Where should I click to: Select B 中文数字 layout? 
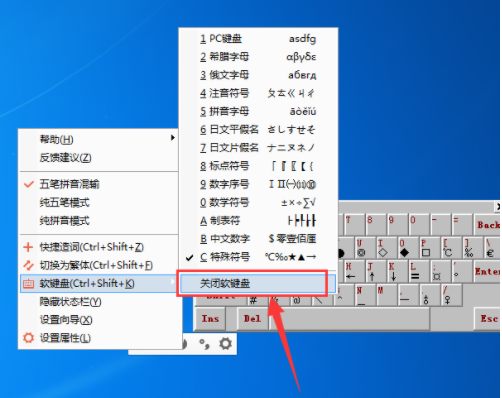coord(258,239)
